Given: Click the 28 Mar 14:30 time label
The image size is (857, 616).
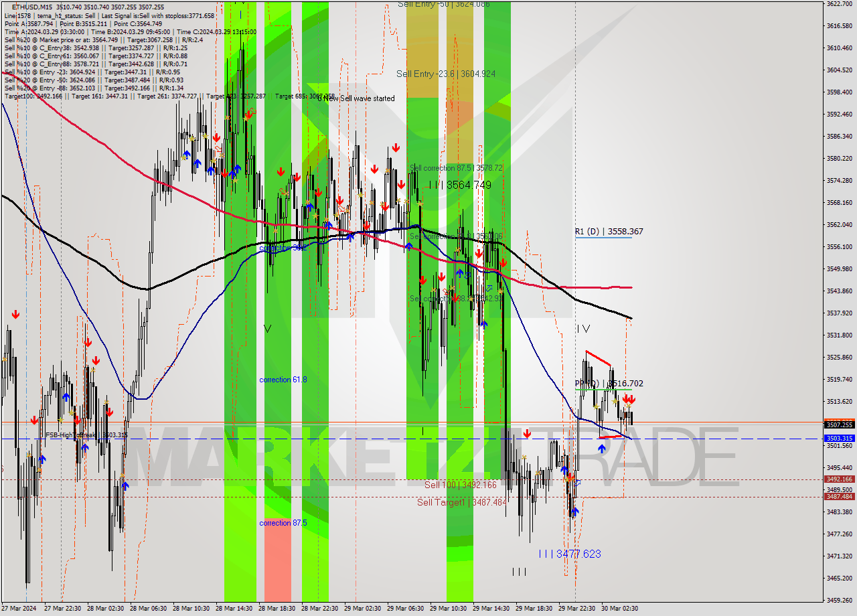Looking at the screenshot, I should 234,609.
